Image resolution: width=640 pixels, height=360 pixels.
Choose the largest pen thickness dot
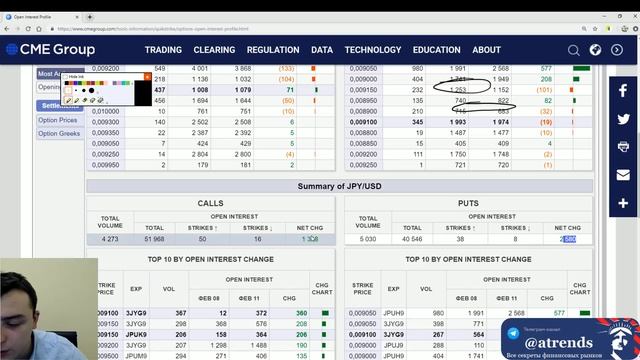[x=91, y=90]
